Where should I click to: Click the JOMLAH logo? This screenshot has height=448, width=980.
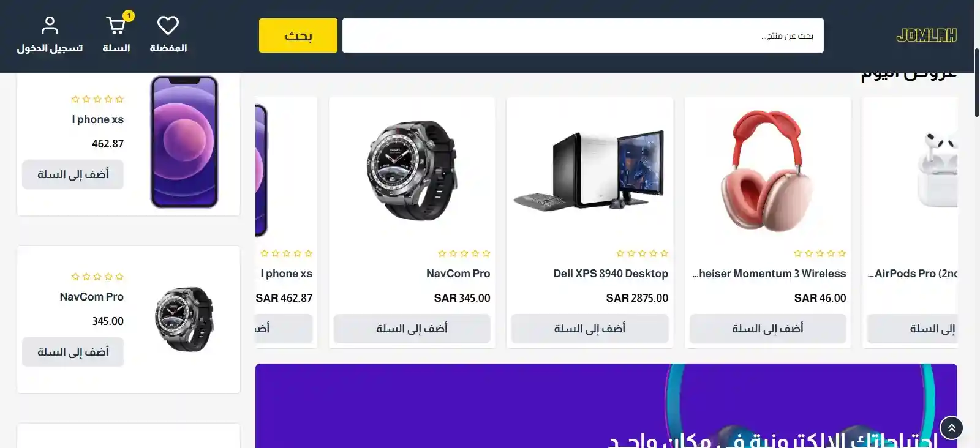pos(926,35)
